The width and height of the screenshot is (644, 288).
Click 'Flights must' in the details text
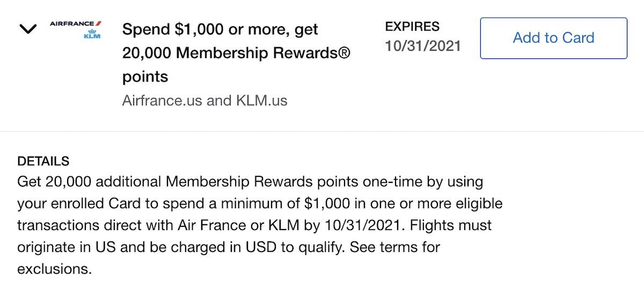click(x=451, y=225)
